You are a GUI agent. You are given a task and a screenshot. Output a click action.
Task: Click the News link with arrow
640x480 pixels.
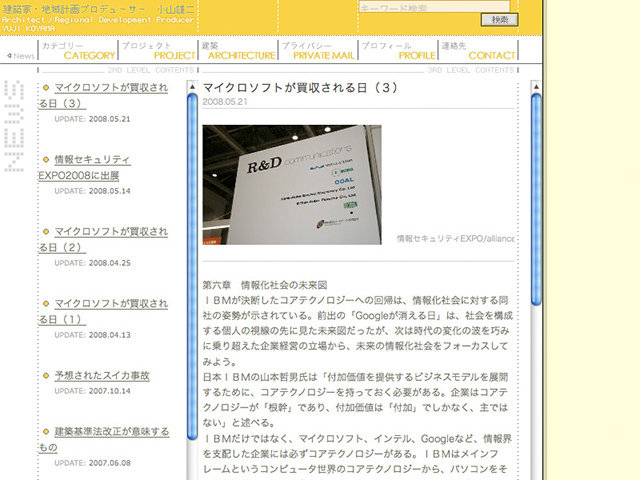coord(20,56)
